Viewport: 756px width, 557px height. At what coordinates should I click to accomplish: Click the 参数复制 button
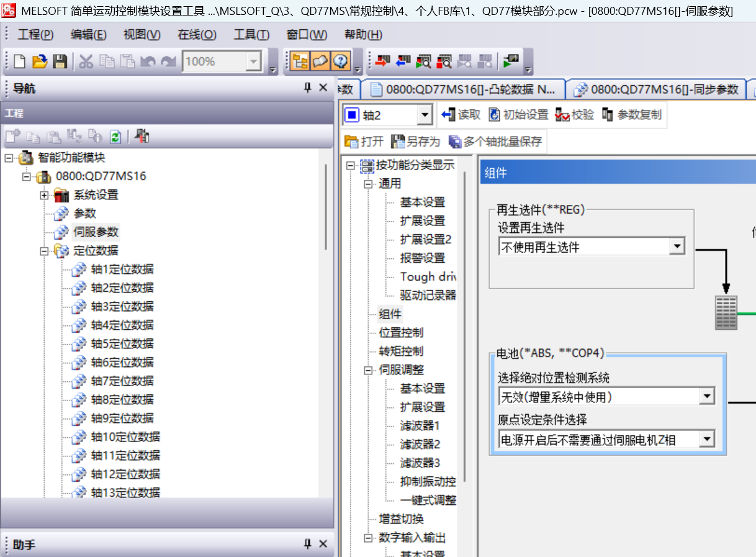click(x=632, y=115)
